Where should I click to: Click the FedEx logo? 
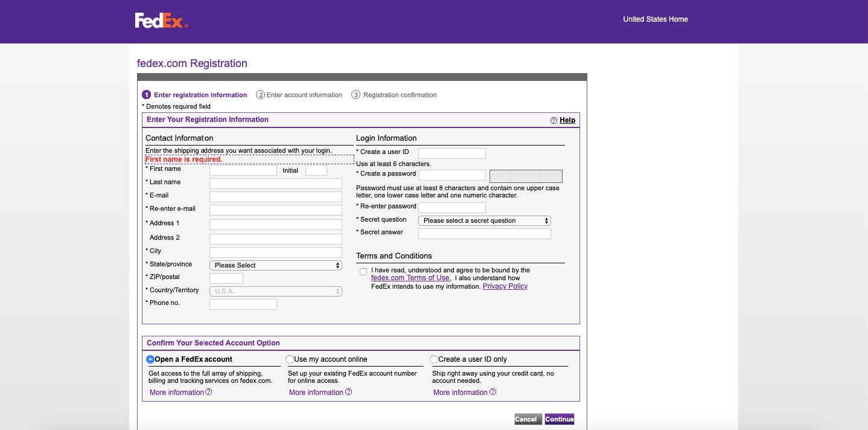(161, 21)
